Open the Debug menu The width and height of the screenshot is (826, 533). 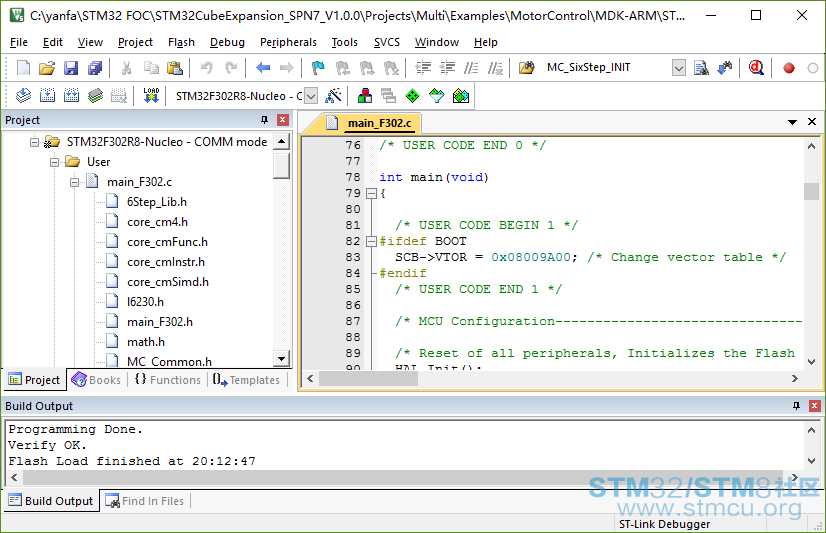coord(227,42)
